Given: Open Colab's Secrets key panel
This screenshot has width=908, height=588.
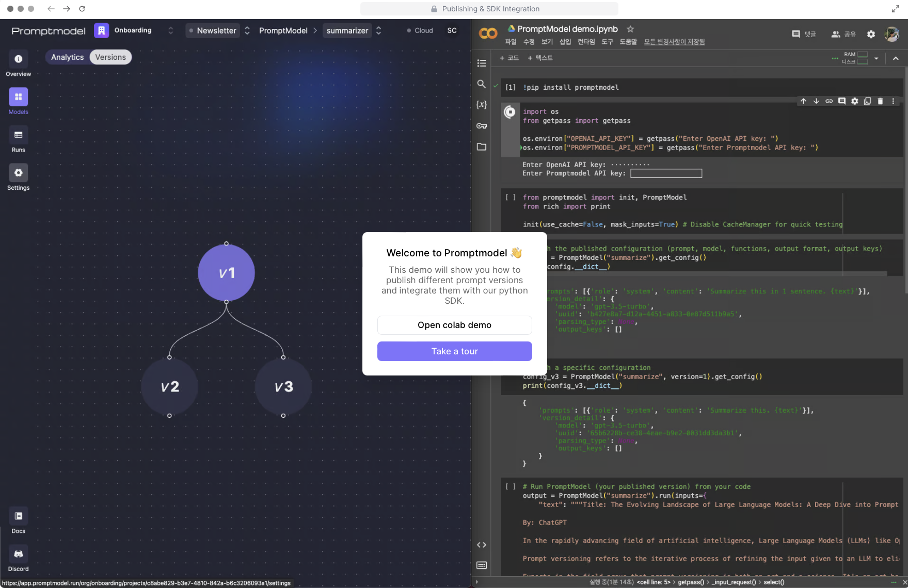Looking at the screenshot, I should (x=481, y=125).
